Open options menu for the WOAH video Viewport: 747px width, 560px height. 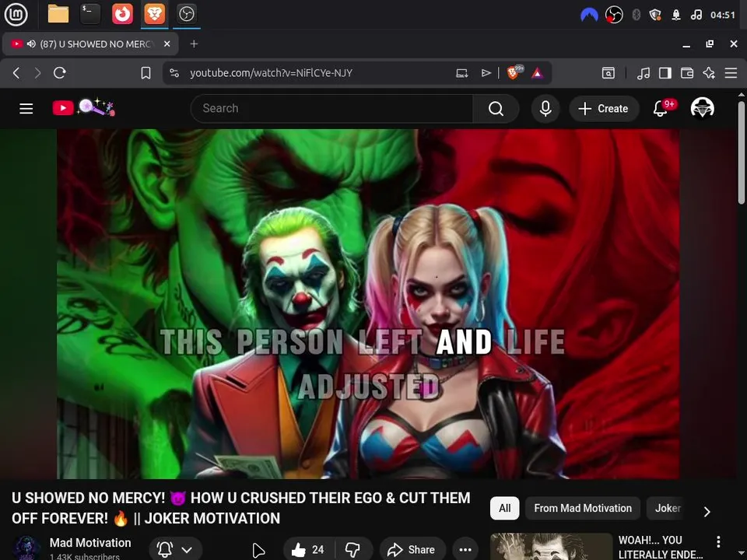coord(718,541)
